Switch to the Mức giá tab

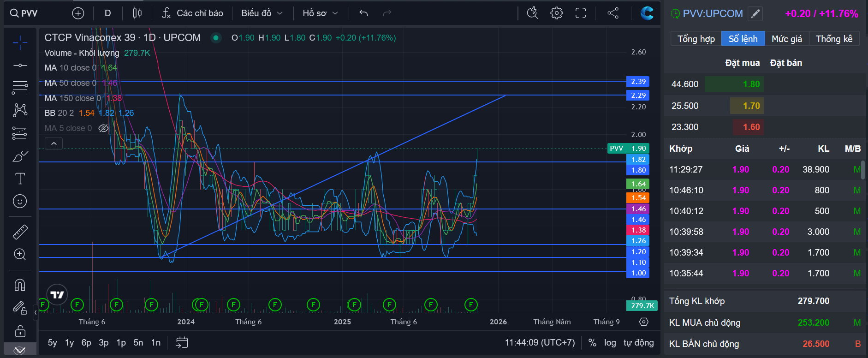coord(787,39)
